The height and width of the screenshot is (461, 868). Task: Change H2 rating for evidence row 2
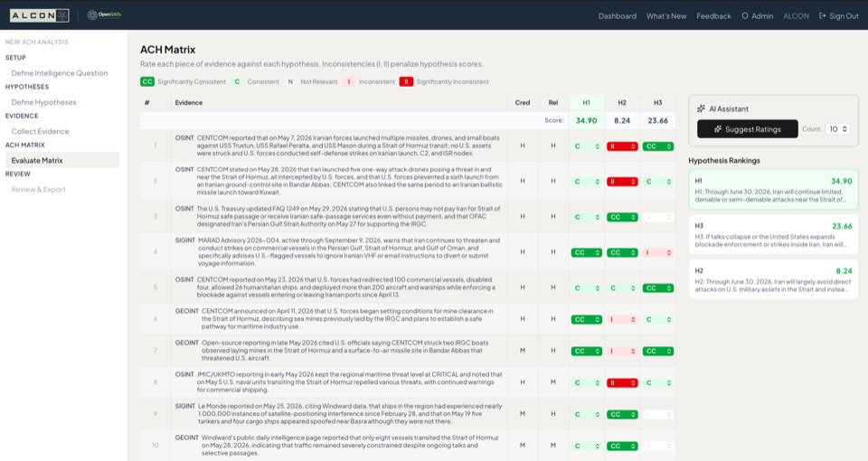point(622,182)
